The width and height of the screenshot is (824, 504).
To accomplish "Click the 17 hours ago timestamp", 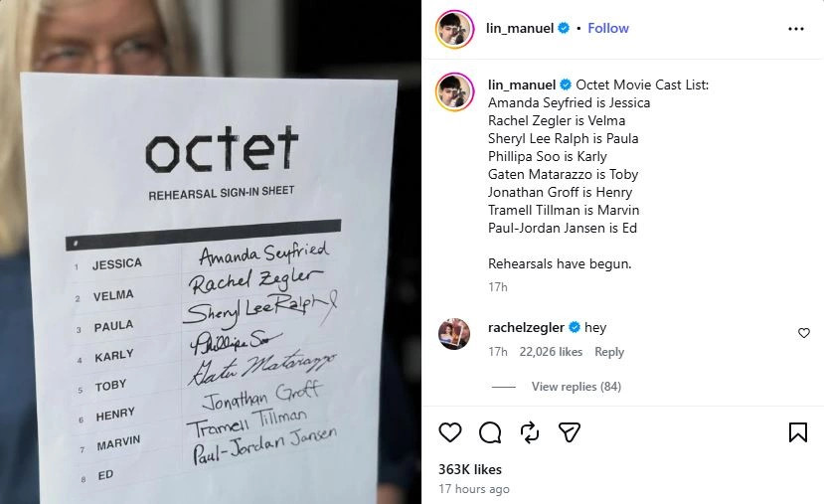I will point(474,489).
